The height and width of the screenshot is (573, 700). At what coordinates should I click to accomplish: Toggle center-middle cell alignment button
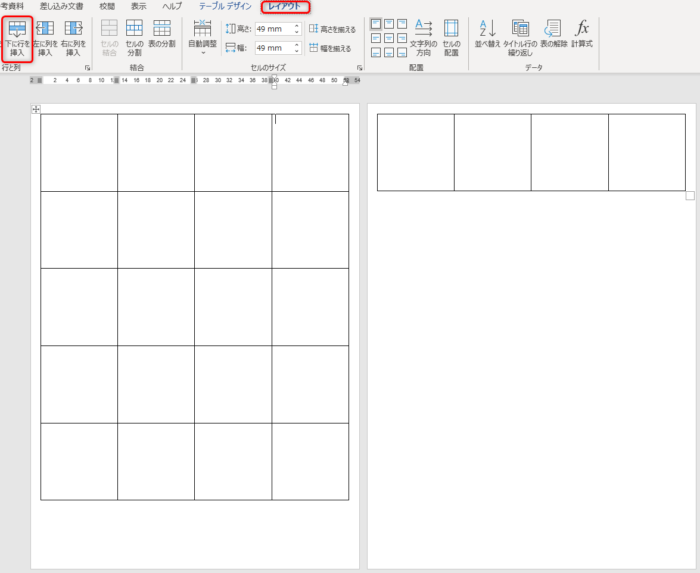coord(387,37)
